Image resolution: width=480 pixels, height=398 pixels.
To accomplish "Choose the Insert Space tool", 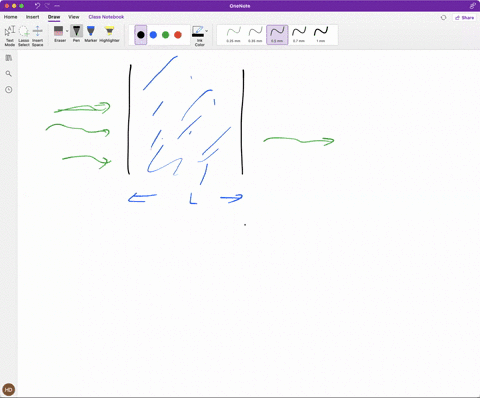I will pos(38,35).
